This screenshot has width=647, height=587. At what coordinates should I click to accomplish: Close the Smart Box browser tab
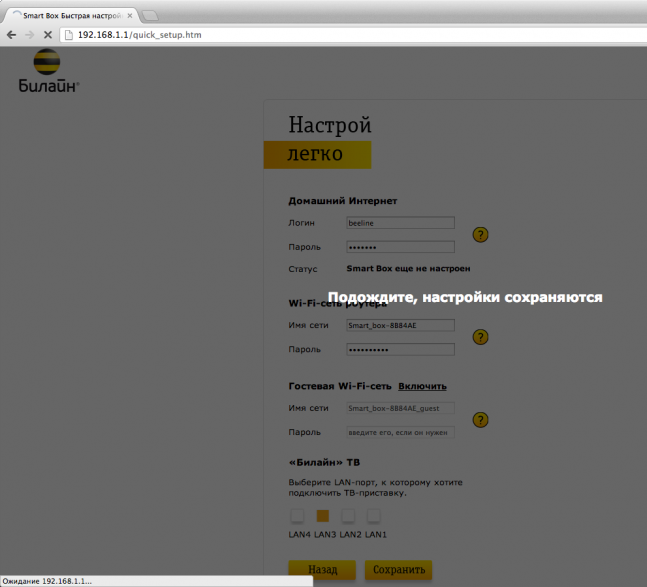(x=130, y=16)
